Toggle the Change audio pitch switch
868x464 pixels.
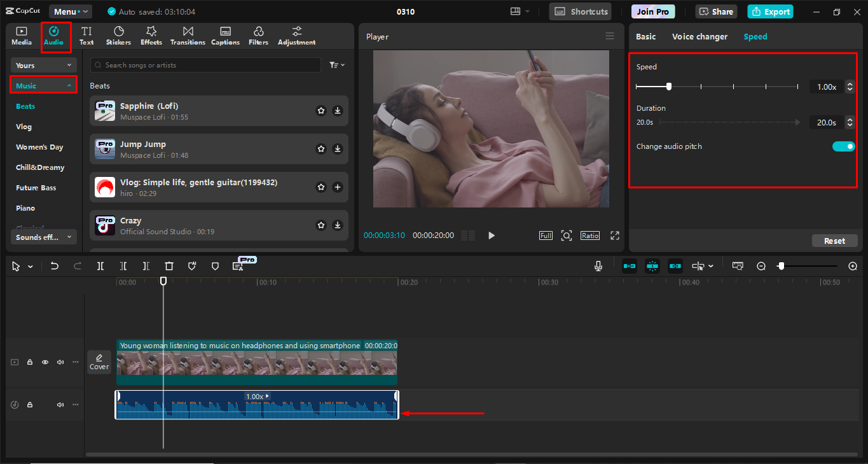[x=843, y=146]
